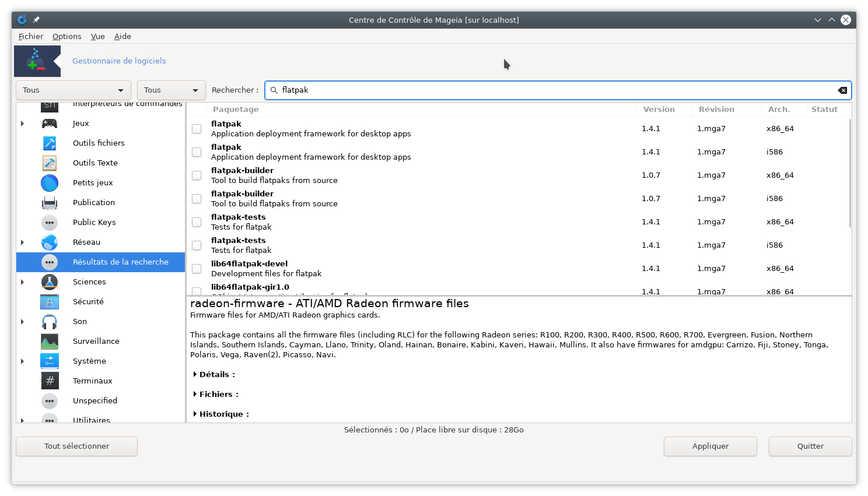This screenshot has width=868, height=496.
Task: Click the software manager logo icon
Action: coord(37,61)
